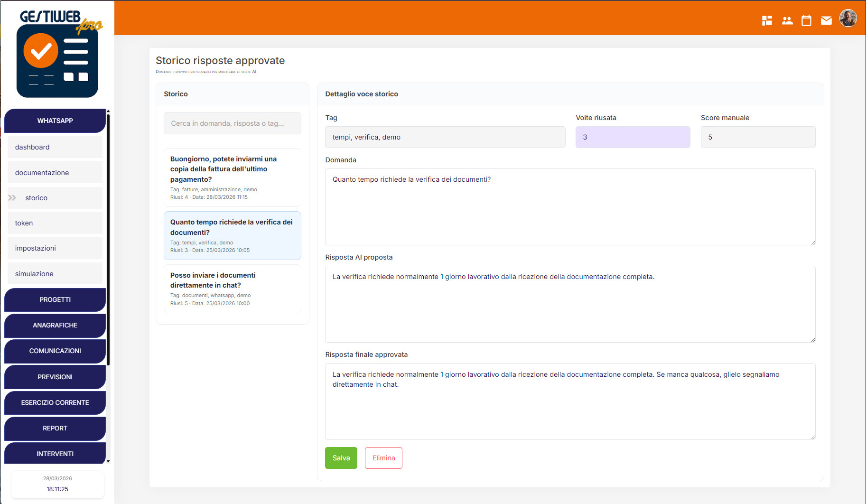
Task: Open the contacts icon in the orange top bar
Action: tap(787, 20)
